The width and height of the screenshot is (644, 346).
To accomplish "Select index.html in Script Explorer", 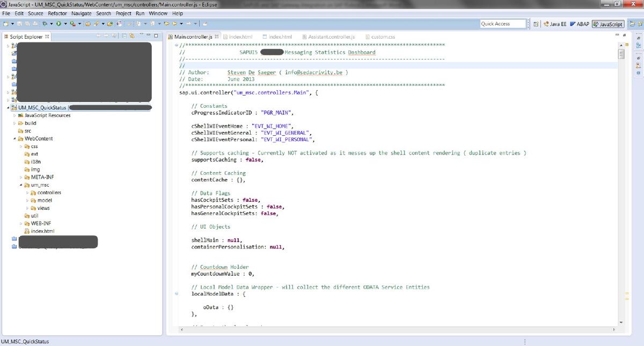I will point(42,231).
